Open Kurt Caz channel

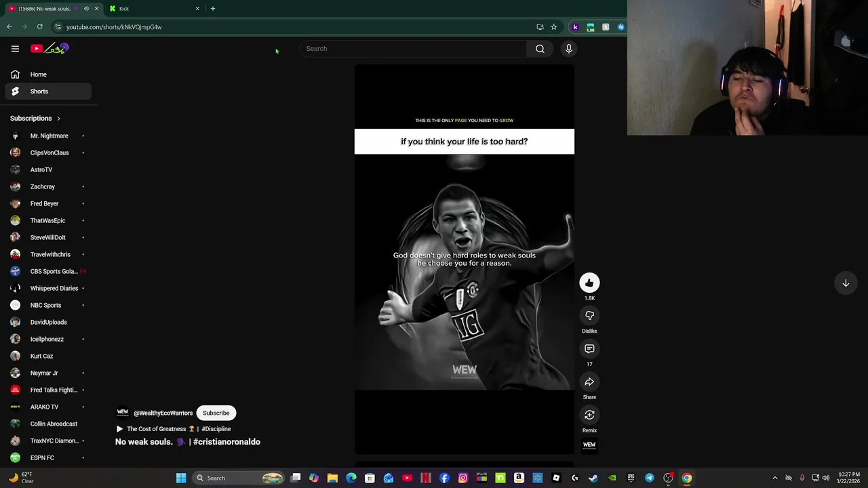(x=48, y=356)
